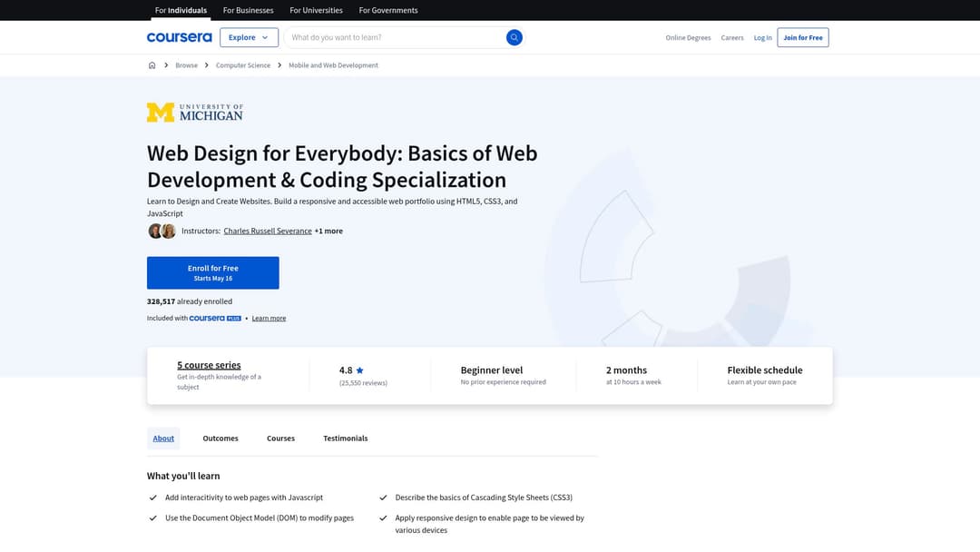Open Online Degrees link
Viewport: 980px width, 552px height.
[688, 37]
